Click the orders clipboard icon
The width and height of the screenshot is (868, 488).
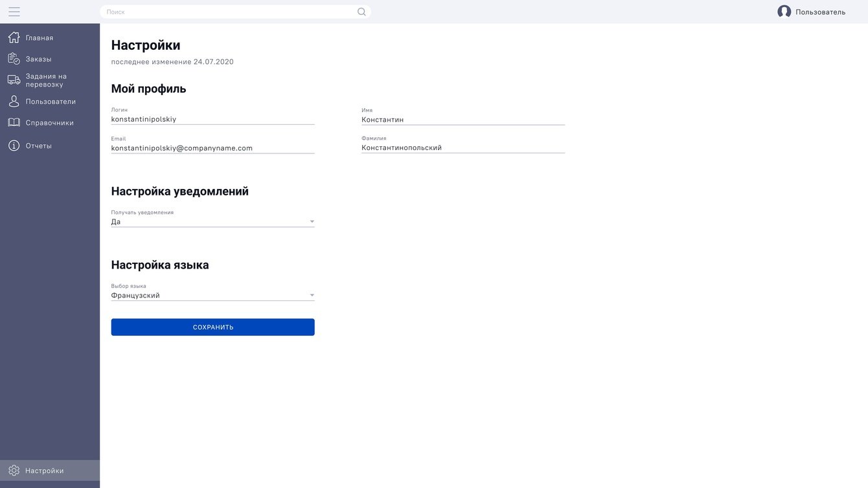coord(14,59)
